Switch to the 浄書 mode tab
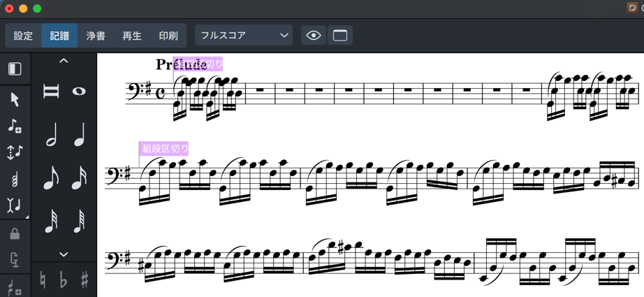Screen dimensions: 644x297 [96, 36]
